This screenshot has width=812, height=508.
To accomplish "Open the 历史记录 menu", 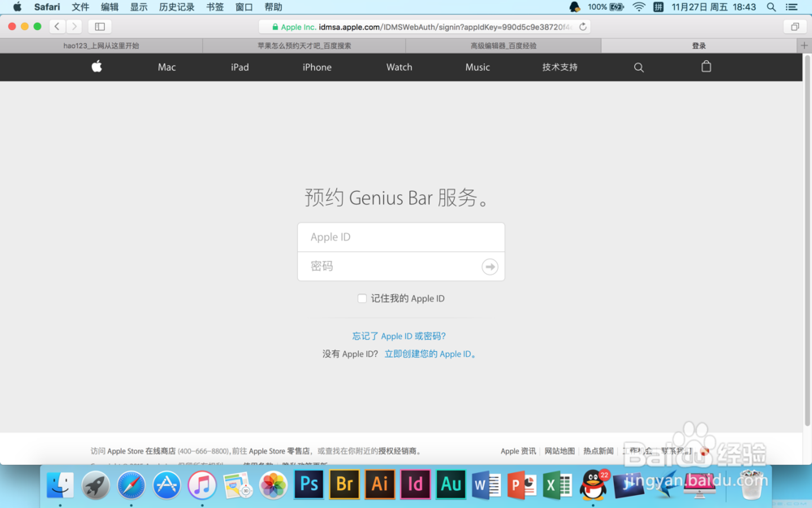I will click(176, 7).
